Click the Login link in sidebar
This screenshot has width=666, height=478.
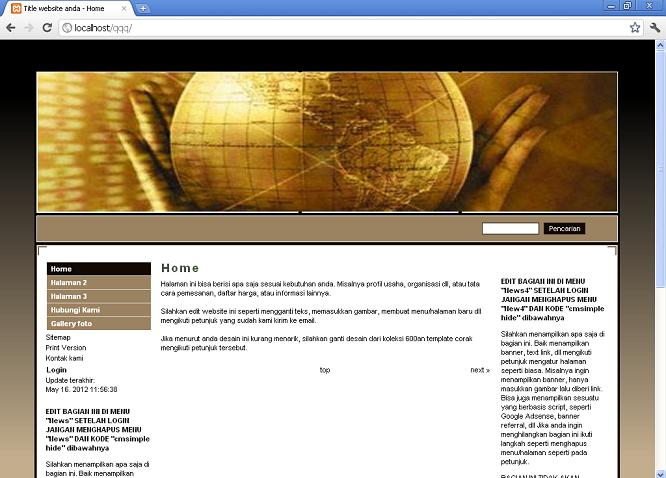click(x=56, y=370)
